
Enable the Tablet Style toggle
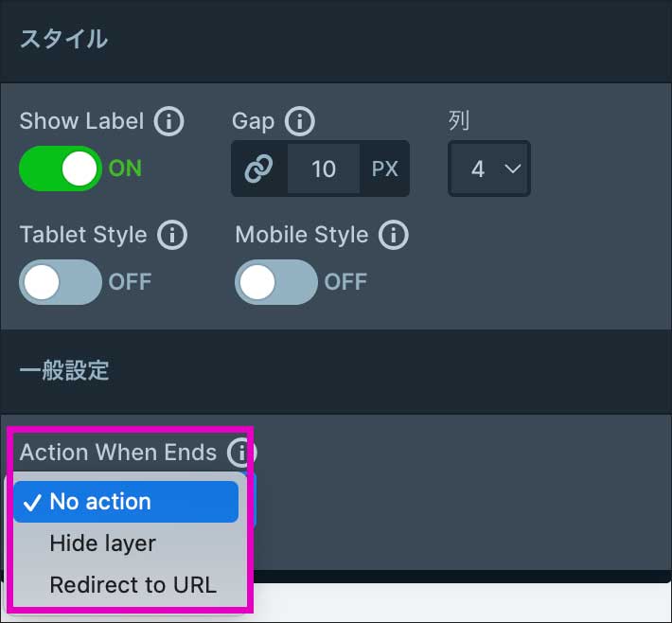pos(61,282)
